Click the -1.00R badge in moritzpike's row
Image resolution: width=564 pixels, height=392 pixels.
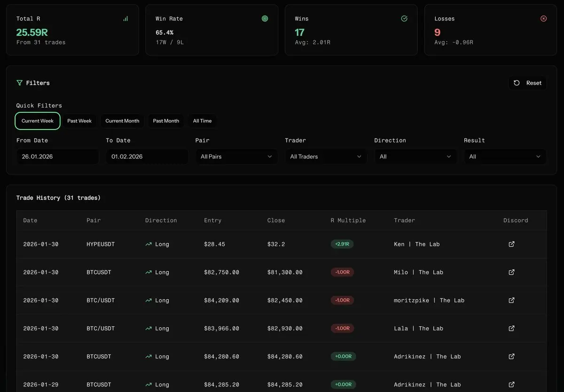pos(342,300)
